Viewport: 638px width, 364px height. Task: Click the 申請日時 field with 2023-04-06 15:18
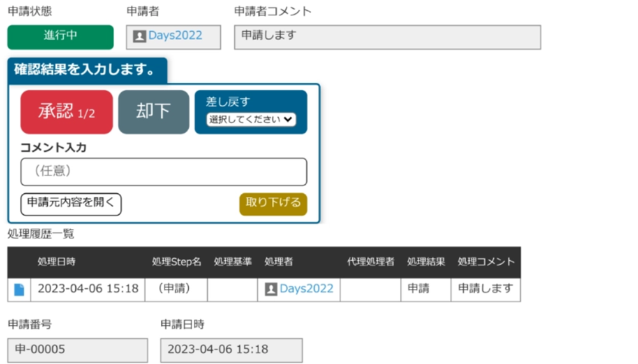231,350
